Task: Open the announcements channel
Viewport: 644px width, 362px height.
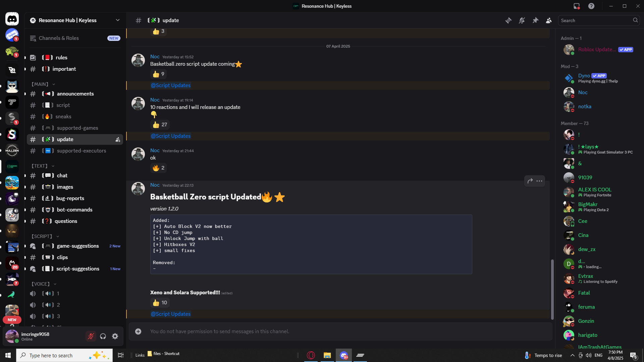Action: [75, 94]
